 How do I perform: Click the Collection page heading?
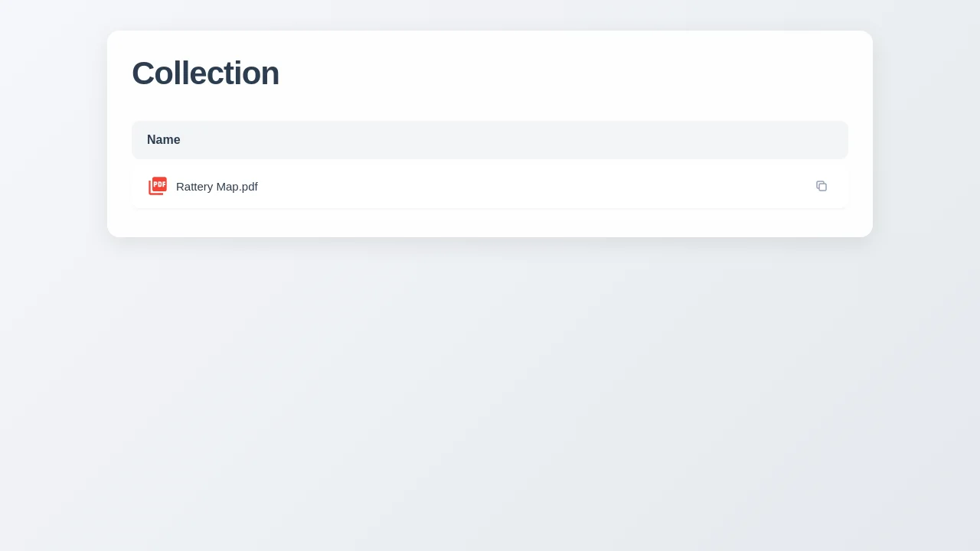coord(205,73)
